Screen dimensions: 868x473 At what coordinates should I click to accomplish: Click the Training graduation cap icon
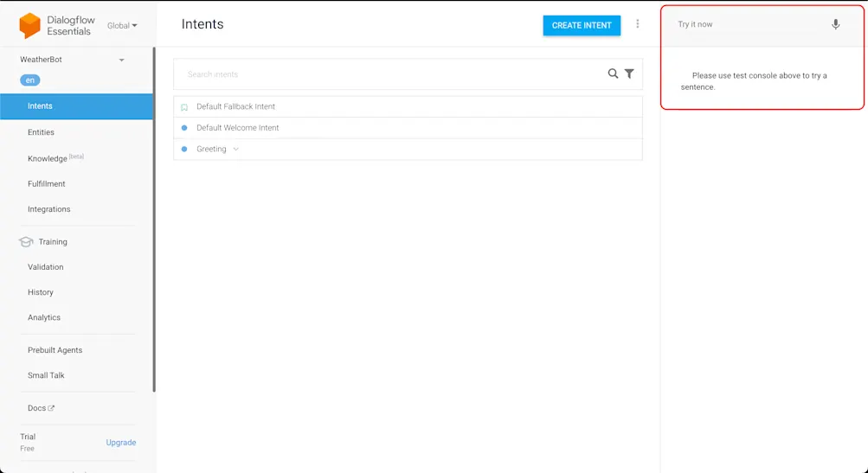pos(26,242)
